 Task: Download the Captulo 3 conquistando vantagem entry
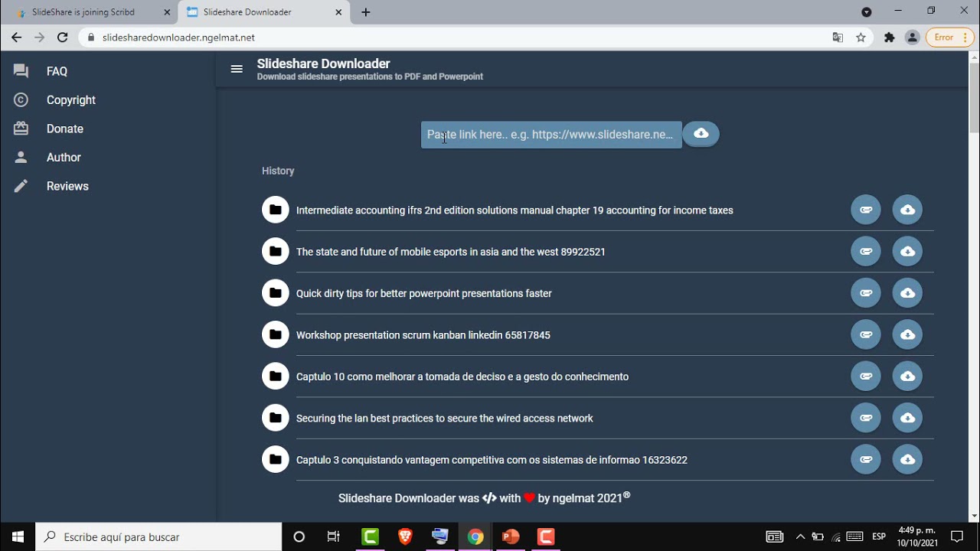click(x=907, y=460)
